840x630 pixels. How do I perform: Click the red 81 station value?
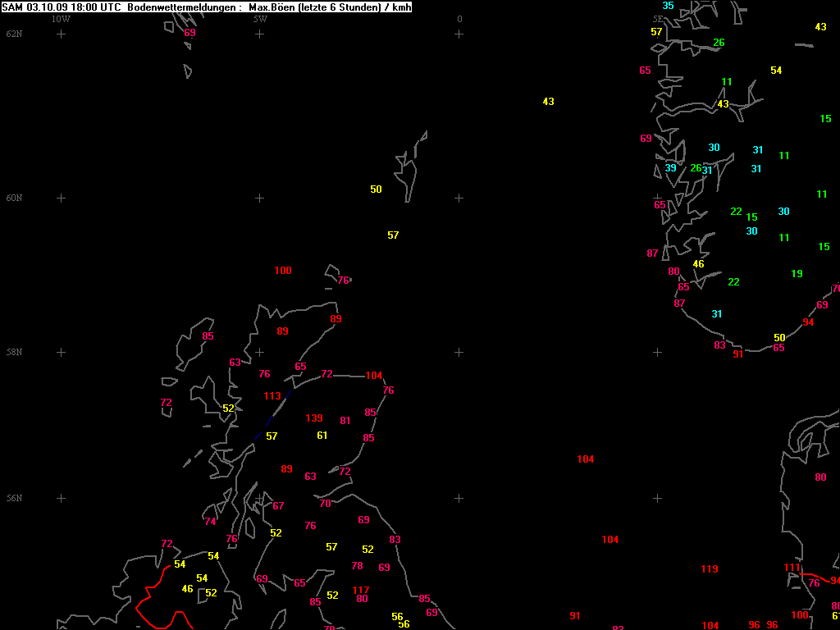point(345,421)
